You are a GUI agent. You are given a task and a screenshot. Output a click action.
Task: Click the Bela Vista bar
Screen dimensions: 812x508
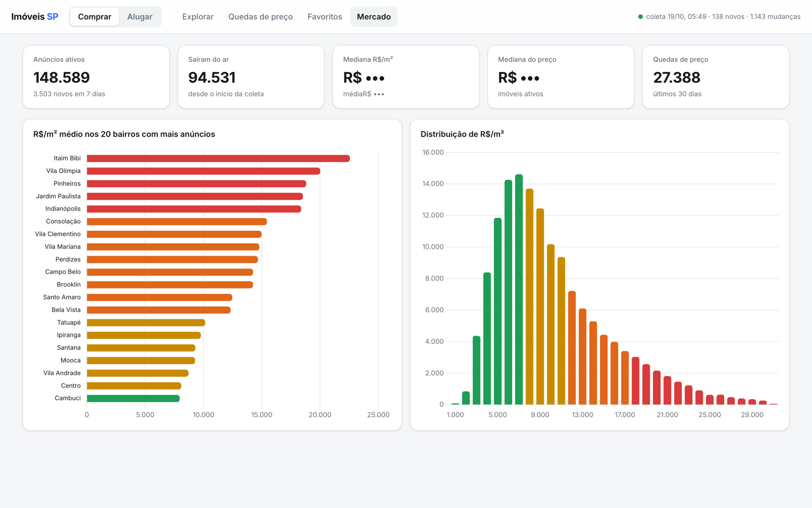point(159,310)
